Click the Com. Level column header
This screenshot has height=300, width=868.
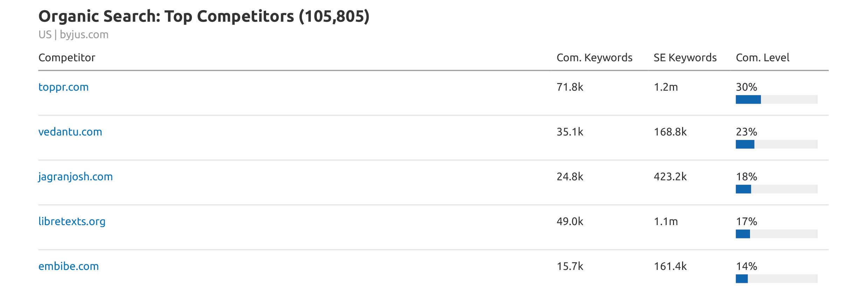(x=762, y=58)
